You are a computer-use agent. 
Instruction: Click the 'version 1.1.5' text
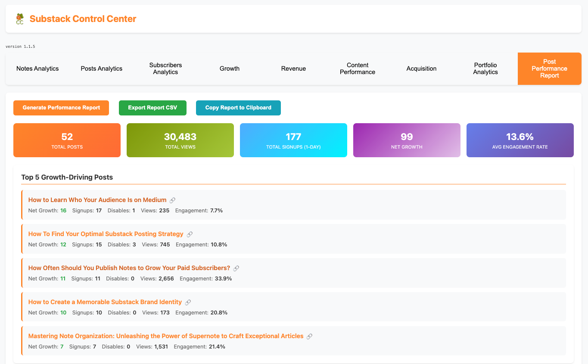[20, 46]
